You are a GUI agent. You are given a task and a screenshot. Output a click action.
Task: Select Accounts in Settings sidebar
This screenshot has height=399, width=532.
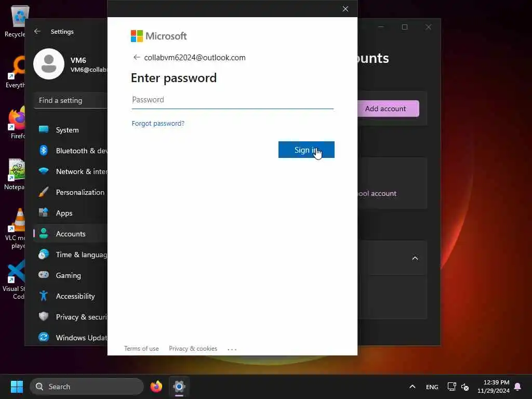(x=71, y=234)
